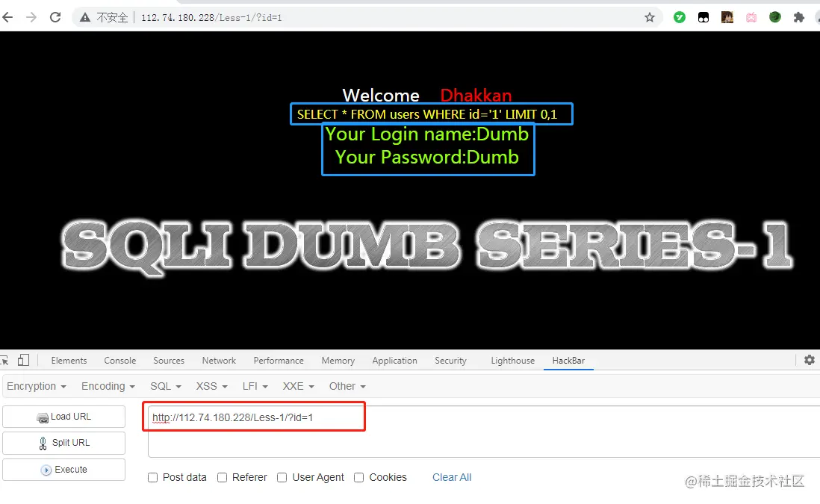Image resolution: width=820 pixels, height=504 pixels.
Task: Reload the page with the refresh icon
Action: 55,17
